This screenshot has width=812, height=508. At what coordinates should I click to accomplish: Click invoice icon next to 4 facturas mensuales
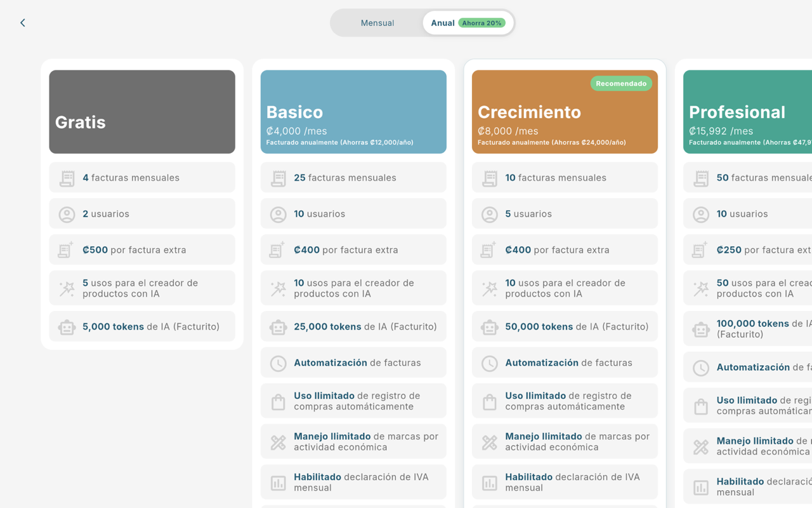pos(67,178)
